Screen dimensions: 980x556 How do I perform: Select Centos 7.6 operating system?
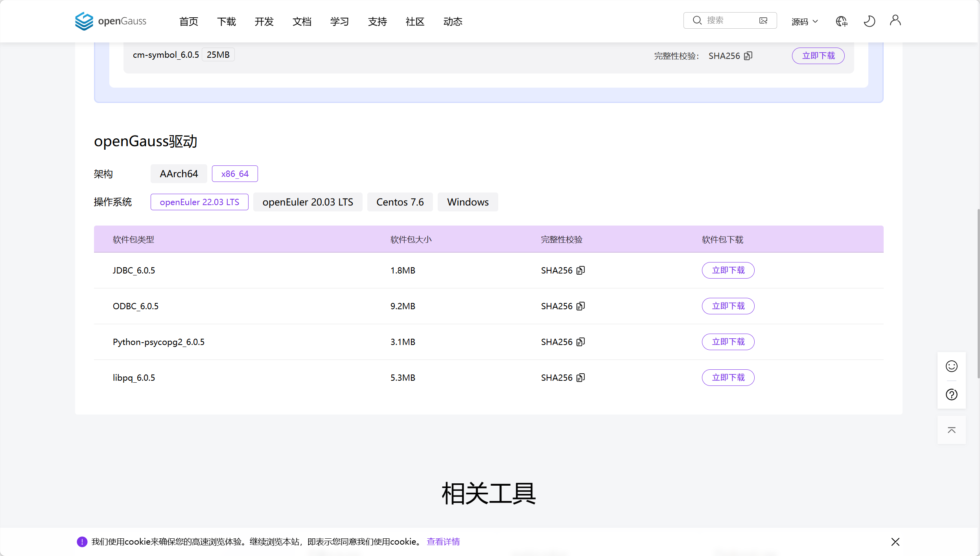click(400, 202)
